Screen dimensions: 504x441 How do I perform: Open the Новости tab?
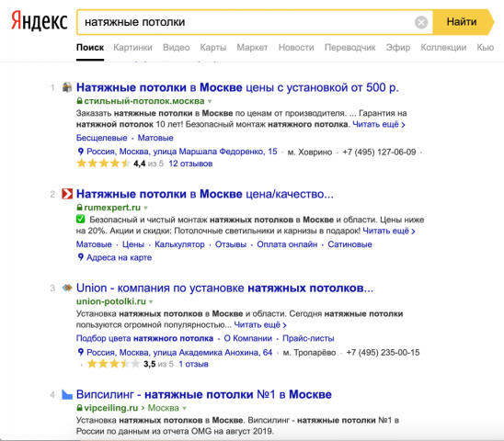coord(296,48)
